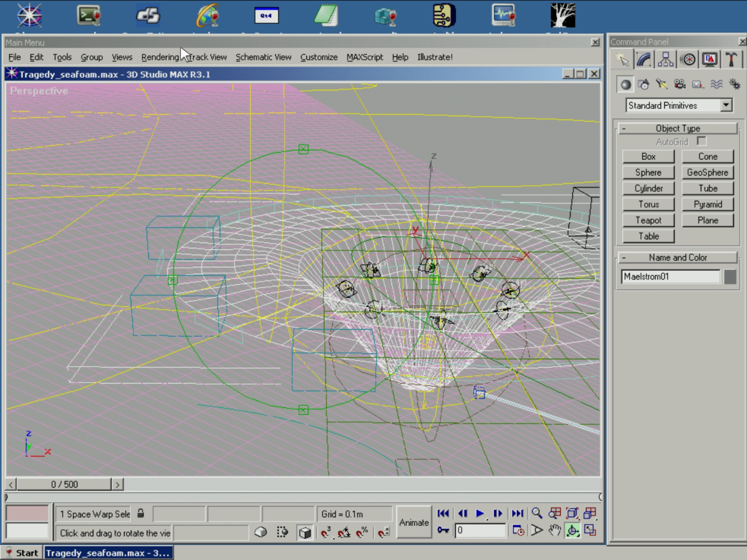This screenshot has height=560, width=747.
Task: Select the Cameras category icon
Action: [680, 85]
